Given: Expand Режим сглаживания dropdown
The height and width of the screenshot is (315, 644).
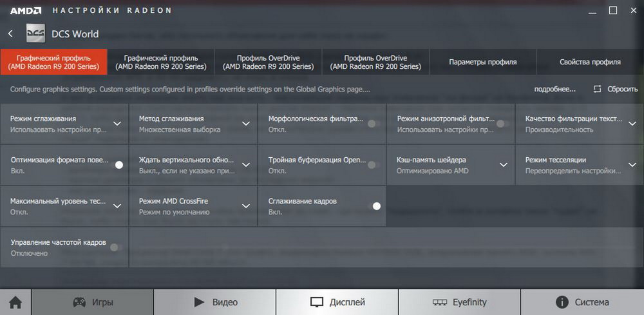Looking at the screenshot, I should 117,124.
